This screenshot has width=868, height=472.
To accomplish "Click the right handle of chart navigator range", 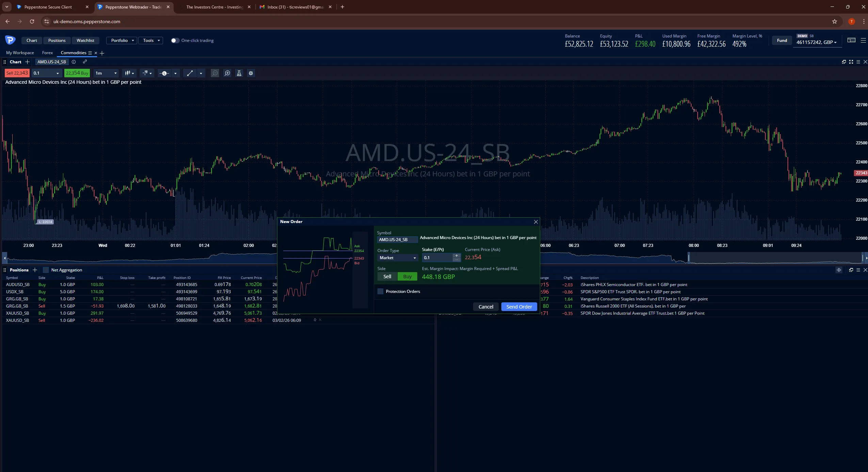I will (x=863, y=257).
